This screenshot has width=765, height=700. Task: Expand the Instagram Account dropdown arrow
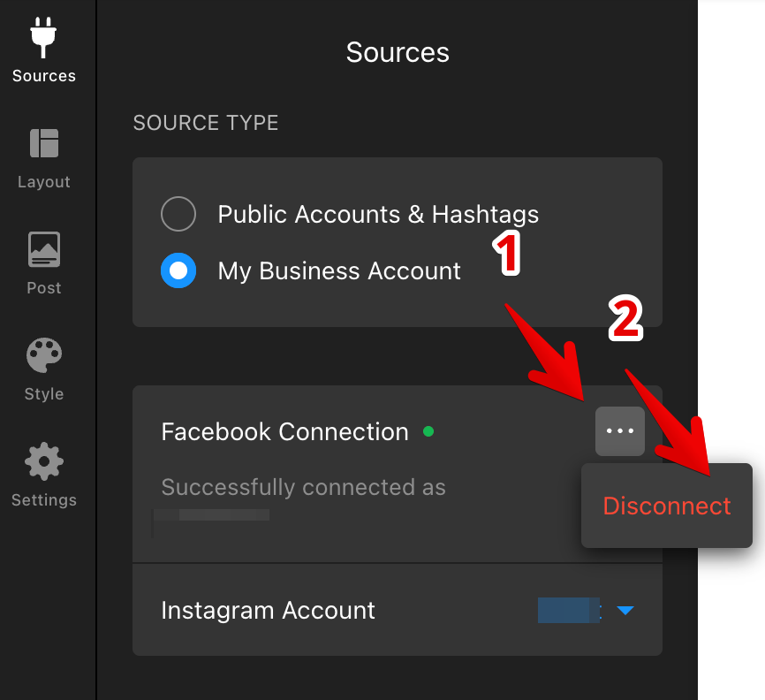click(x=625, y=610)
